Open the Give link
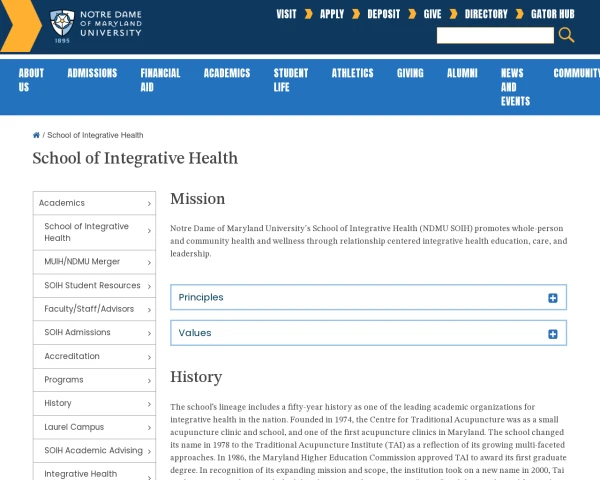The height and width of the screenshot is (480, 600). pos(432,14)
